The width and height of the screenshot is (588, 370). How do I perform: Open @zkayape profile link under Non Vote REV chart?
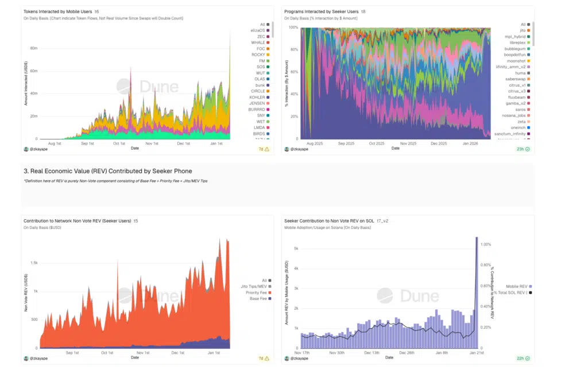point(38,359)
